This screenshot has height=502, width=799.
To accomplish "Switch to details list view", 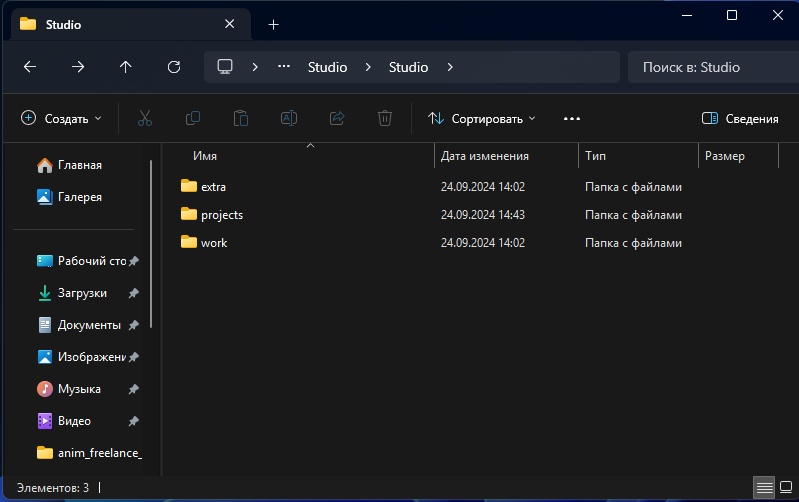I will (x=764, y=488).
